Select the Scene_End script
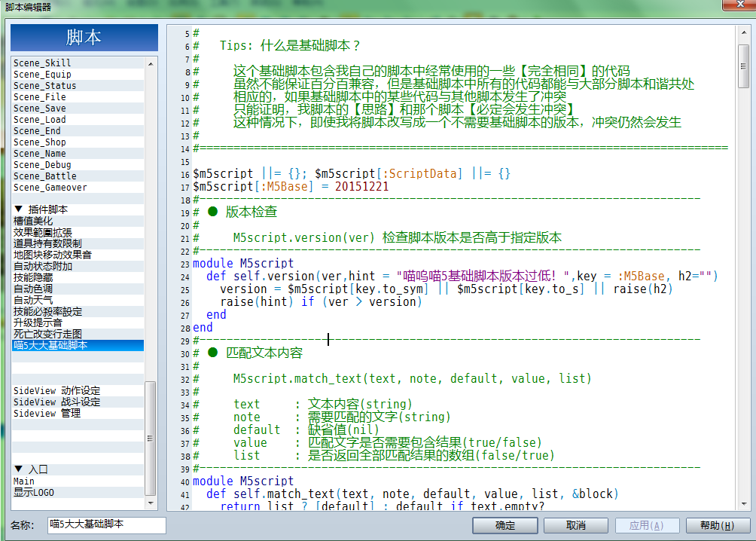 (x=78, y=131)
